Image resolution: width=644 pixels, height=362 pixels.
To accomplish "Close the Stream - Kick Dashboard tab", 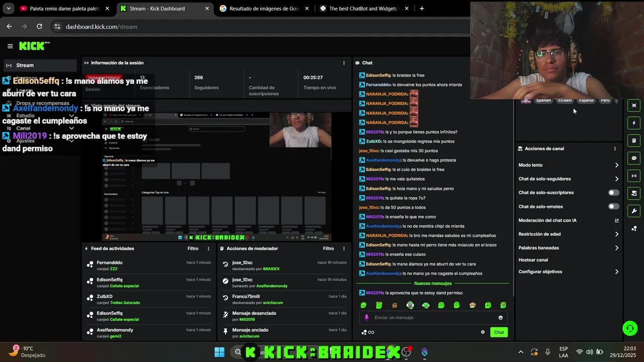I will (x=207, y=9).
